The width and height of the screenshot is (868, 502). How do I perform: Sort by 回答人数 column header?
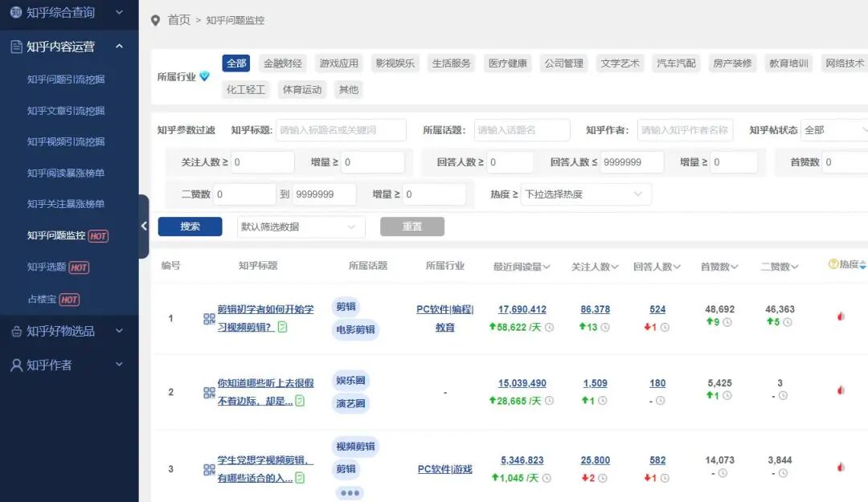click(657, 267)
